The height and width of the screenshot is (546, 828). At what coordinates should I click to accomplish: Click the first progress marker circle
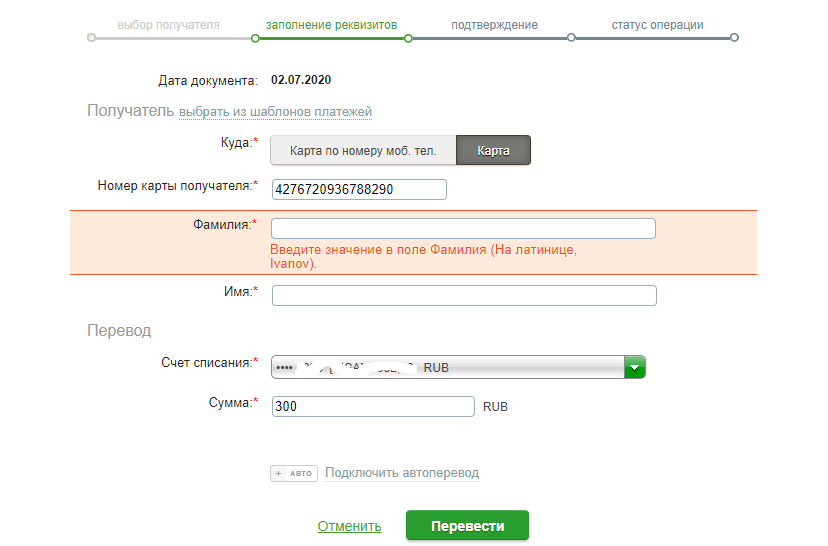point(91,38)
